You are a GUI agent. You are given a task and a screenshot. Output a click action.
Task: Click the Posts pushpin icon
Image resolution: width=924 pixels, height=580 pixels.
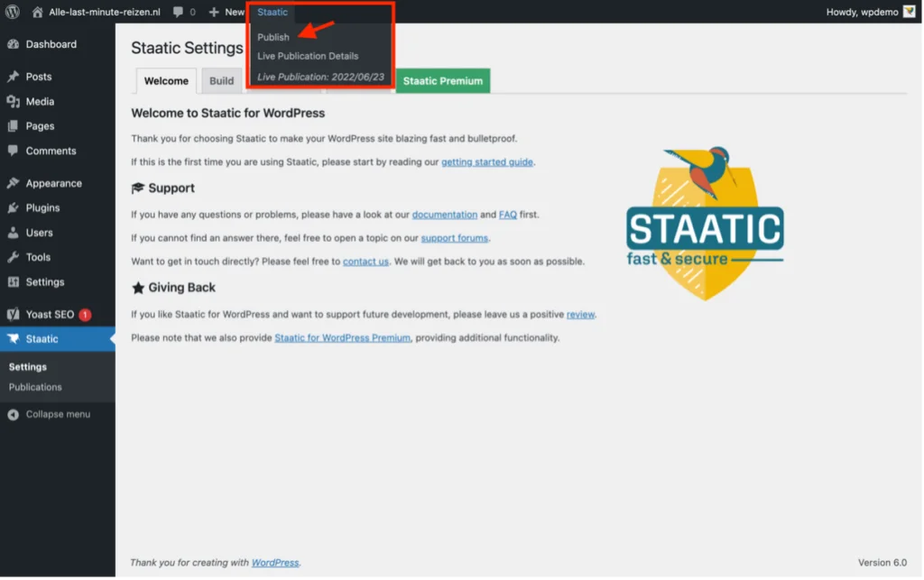[13, 77]
